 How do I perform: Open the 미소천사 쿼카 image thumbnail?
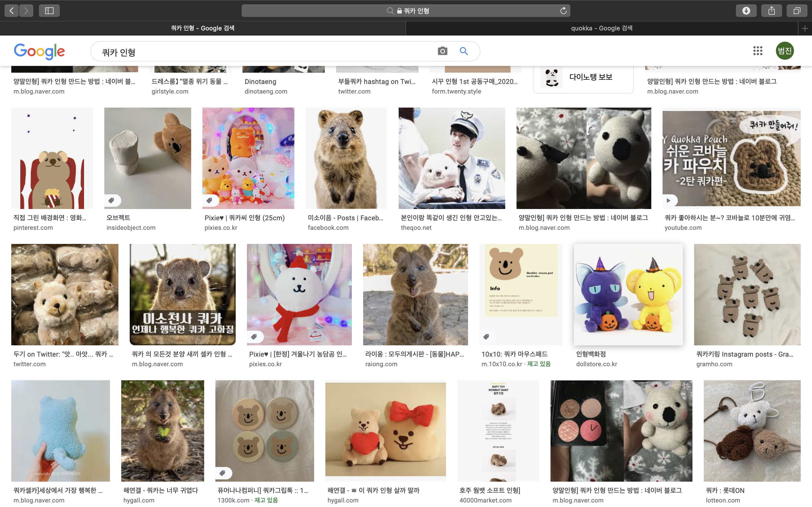[182, 294]
